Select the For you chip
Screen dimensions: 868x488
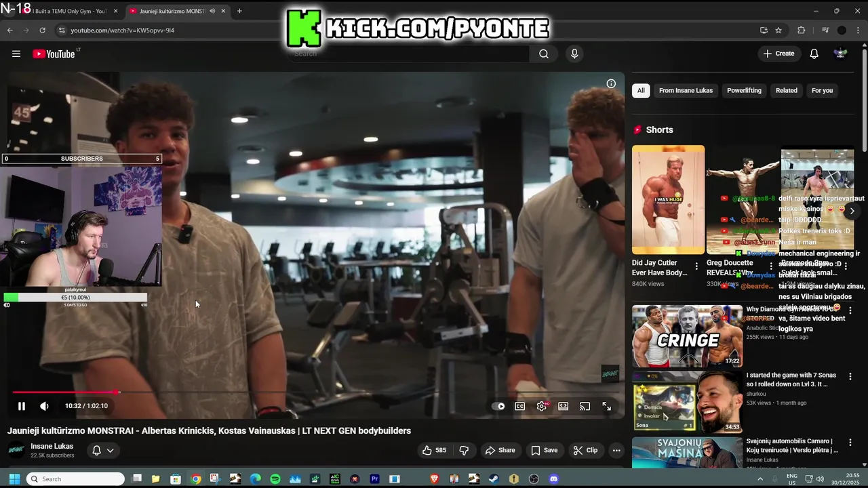[x=822, y=90]
